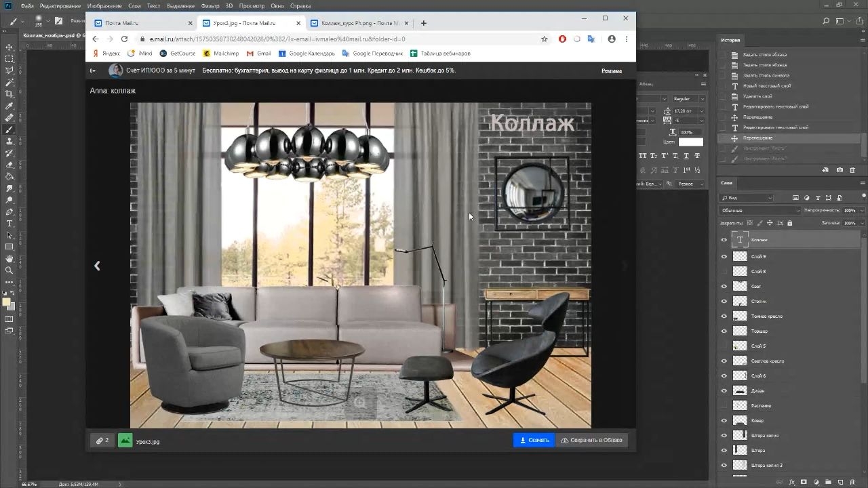Image resolution: width=868 pixels, height=488 pixels.
Task: Click the blue "Скачать" download button
Action: tap(534, 441)
